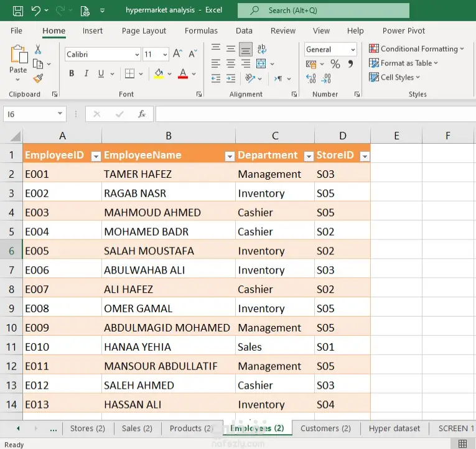Image resolution: width=476 pixels, height=449 pixels.
Task: Click the Paste clipboard icon
Action: (19, 54)
